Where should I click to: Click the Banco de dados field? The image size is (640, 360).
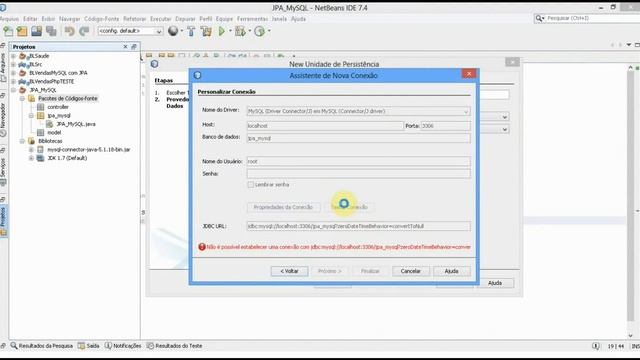[358, 138]
